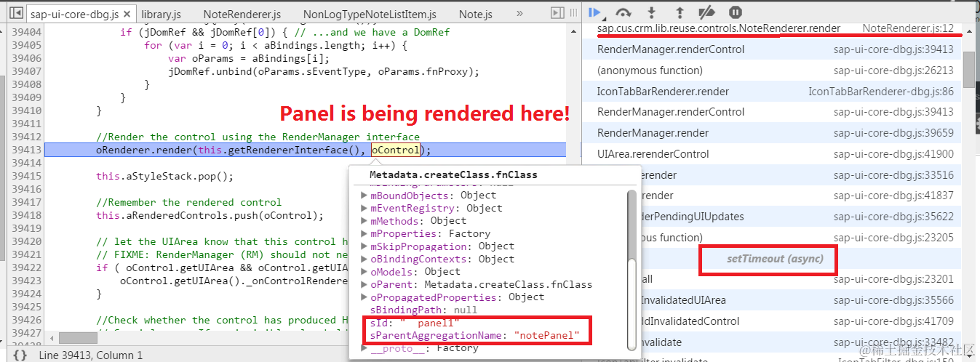Open the NoteRenderer.js:12 source link

click(908, 28)
